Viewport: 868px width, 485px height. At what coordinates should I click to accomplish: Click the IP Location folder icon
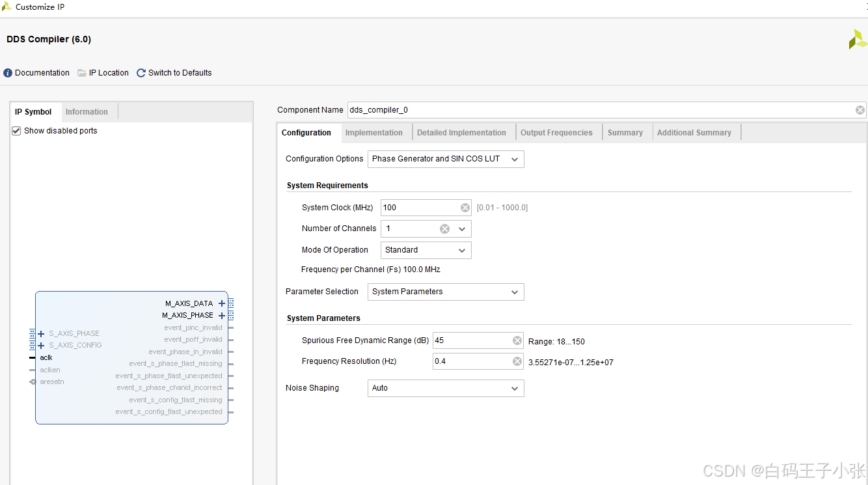(82, 73)
